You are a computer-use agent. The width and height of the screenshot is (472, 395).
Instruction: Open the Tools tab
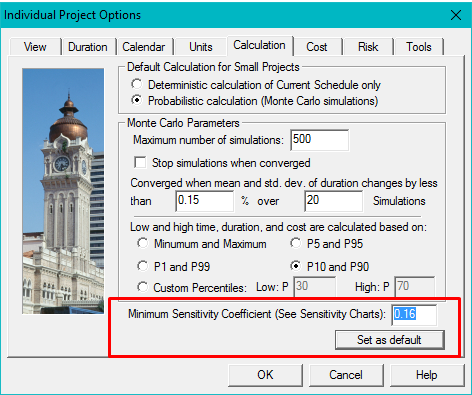coord(419,47)
